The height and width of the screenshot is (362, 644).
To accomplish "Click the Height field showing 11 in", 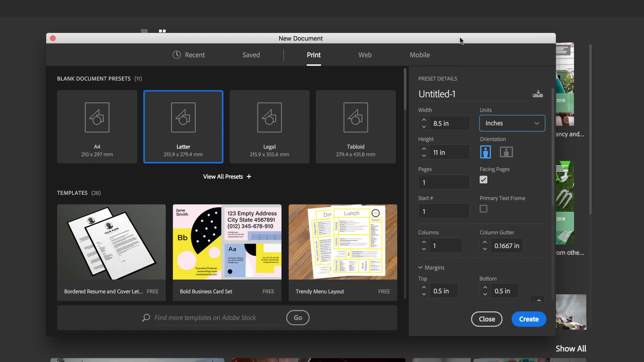I will [x=450, y=153].
